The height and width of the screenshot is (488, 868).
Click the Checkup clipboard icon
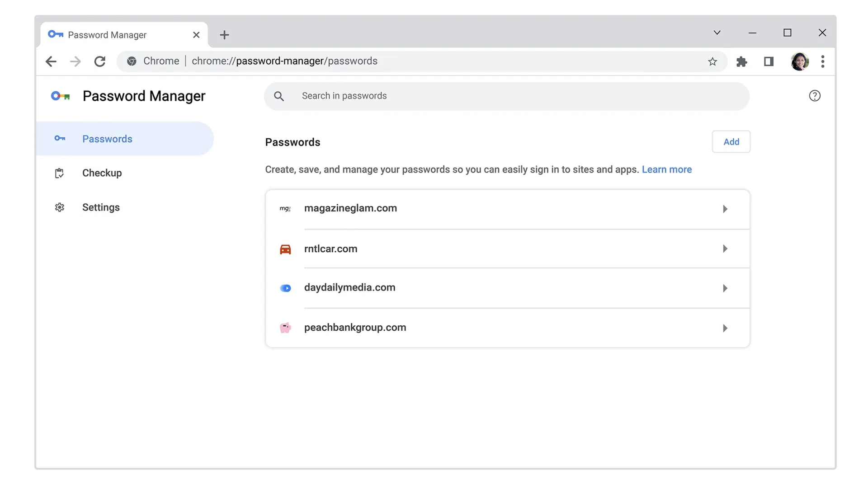pos(60,173)
